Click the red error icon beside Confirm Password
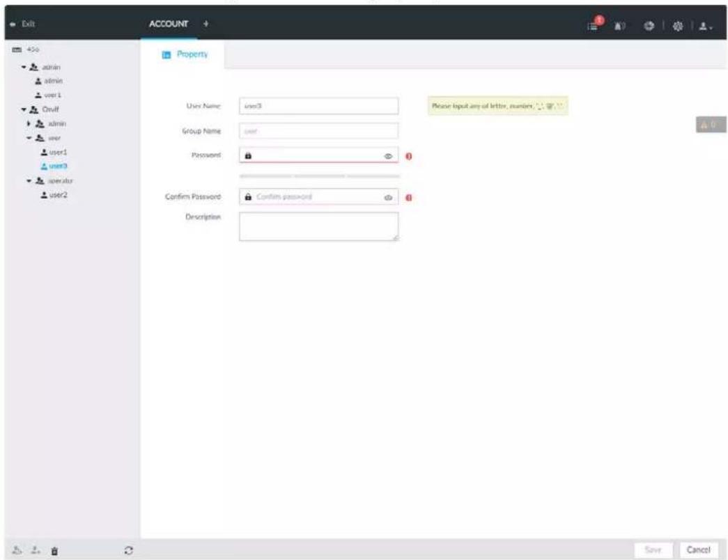 pos(408,198)
